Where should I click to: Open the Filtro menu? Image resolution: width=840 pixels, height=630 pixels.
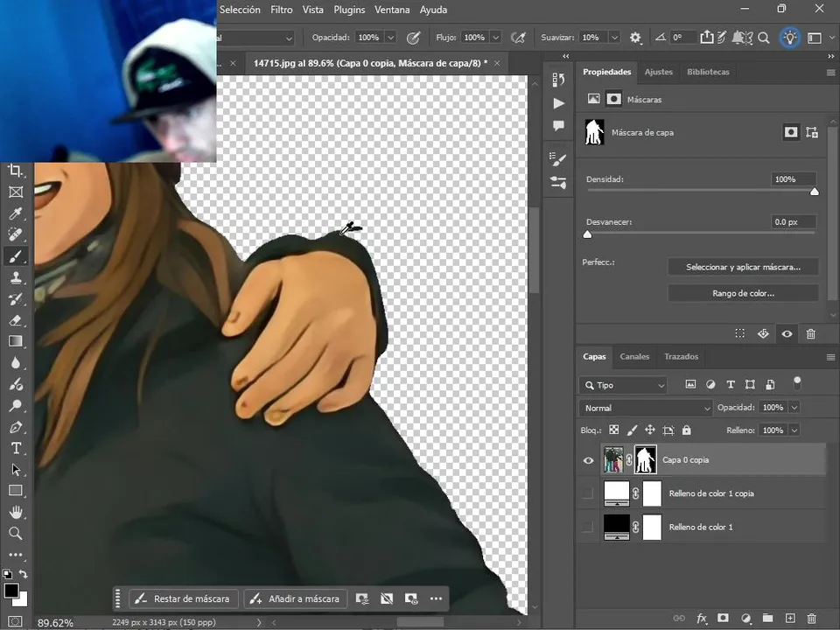(x=281, y=10)
